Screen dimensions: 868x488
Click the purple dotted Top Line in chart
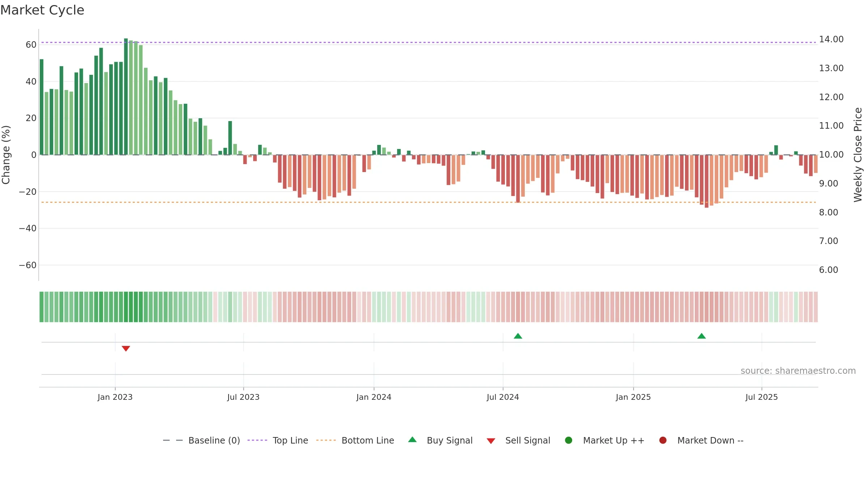coord(429,42)
